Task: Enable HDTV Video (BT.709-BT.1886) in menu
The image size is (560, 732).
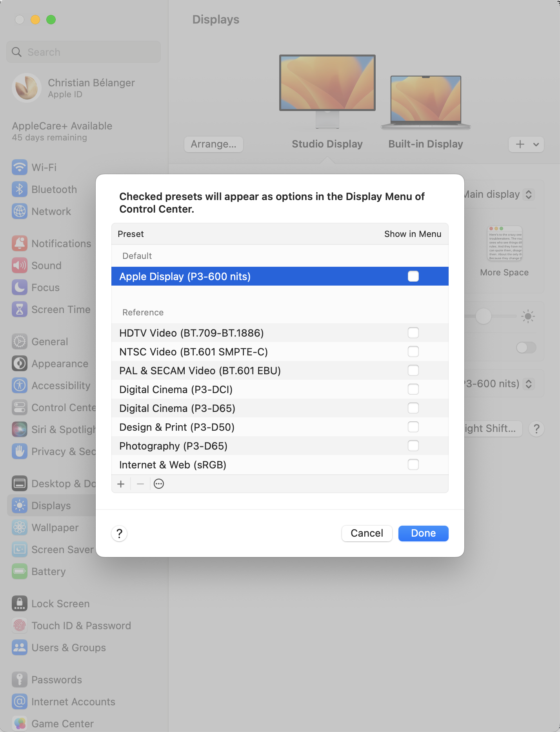Action: click(413, 333)
